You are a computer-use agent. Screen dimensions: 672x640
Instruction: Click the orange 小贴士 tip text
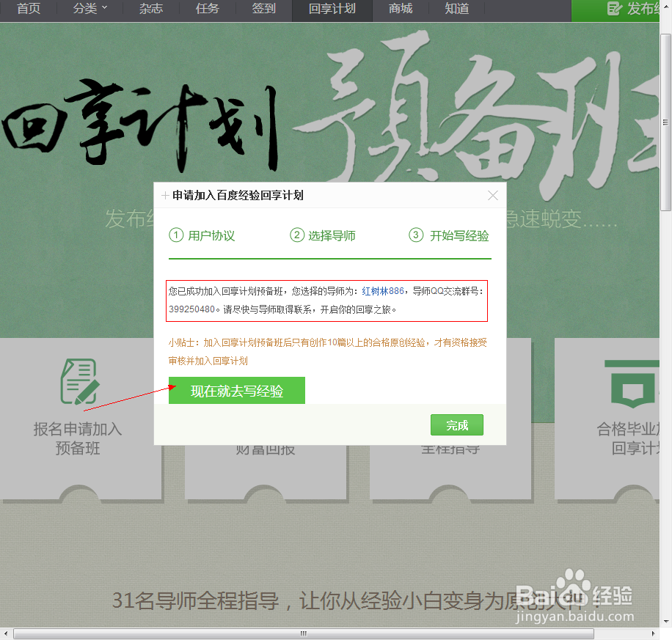tap(327, 352)
